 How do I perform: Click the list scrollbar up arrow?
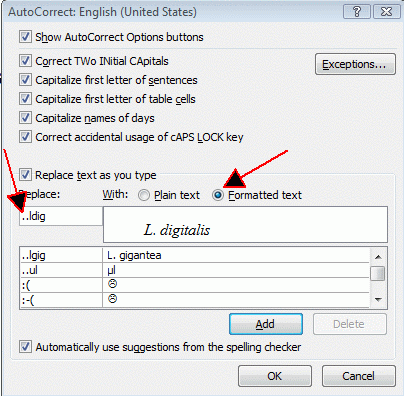click(378, 257)
